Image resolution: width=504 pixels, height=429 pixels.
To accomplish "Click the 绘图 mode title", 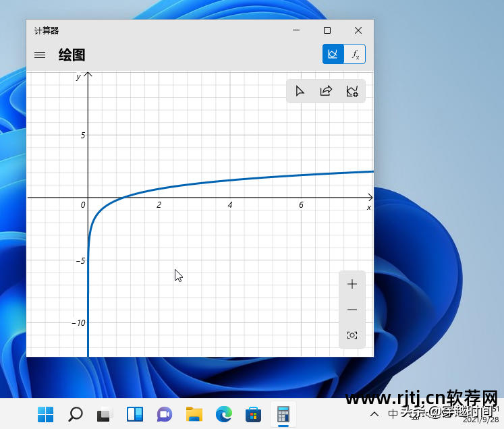I will pyautogui.click(x=72, y=55).
